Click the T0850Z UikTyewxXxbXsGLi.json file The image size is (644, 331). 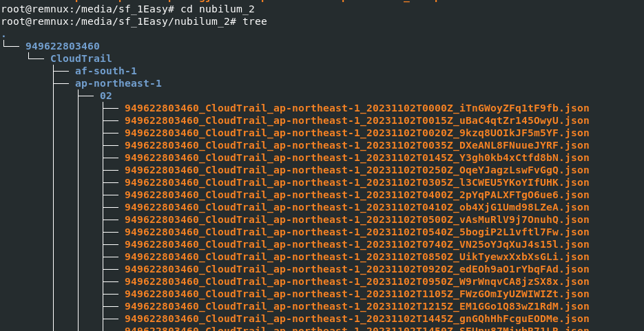[x=357, y=257]
